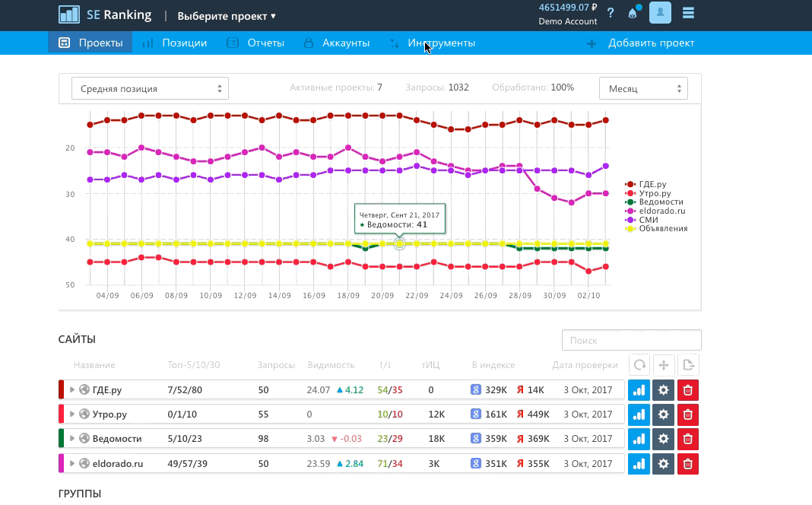Click the Добавить проект button
The height and width of the screenshot is (505, 812).
641,43
